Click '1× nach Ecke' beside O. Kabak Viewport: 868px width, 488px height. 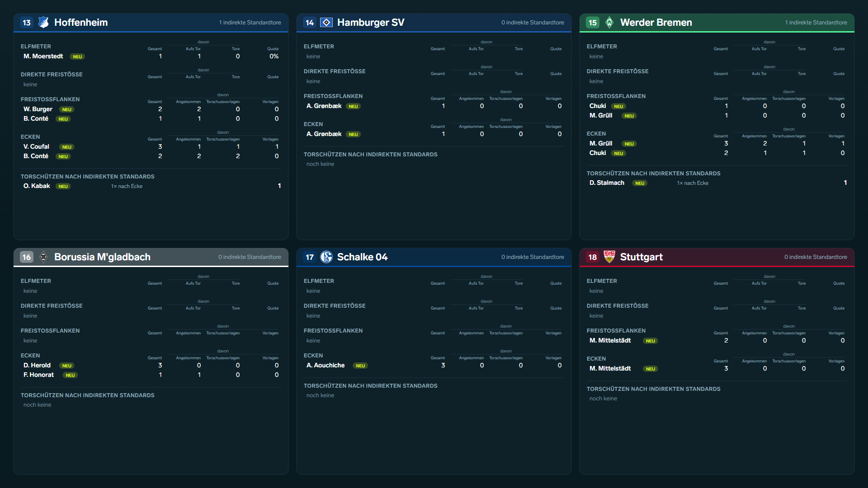127,186
